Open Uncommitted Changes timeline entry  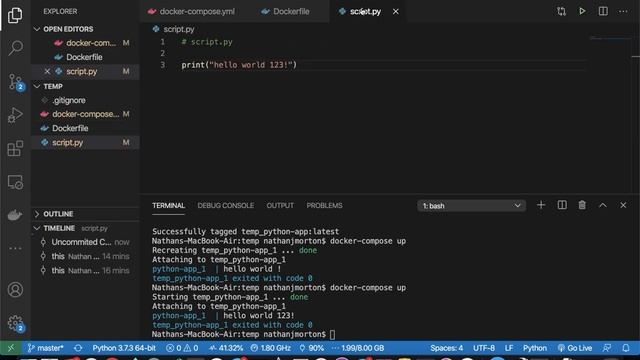pyautogui.click(x=85, y=242)
